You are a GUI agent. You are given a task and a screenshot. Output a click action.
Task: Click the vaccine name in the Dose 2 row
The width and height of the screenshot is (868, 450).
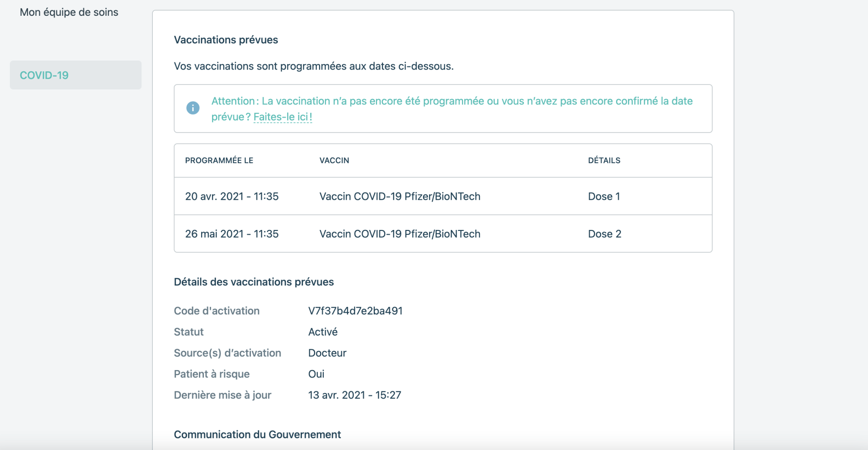coord(400,234)
